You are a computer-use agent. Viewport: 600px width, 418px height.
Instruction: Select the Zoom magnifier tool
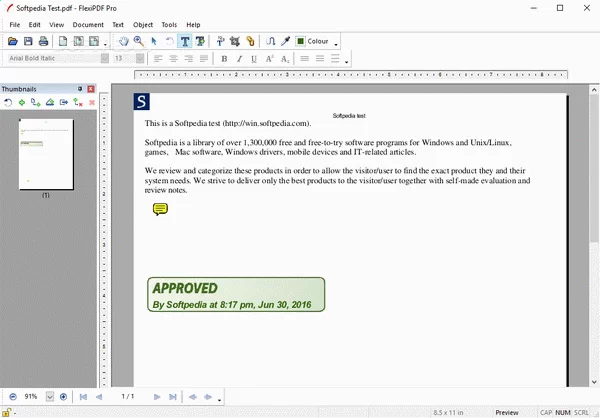139,42
